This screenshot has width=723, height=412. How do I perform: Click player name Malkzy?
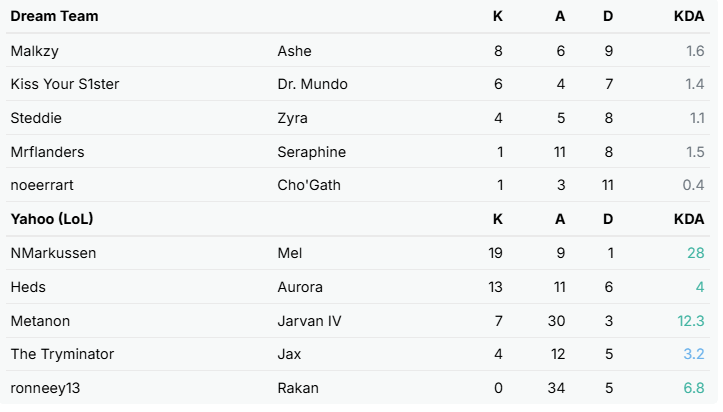tap(35, 51)
